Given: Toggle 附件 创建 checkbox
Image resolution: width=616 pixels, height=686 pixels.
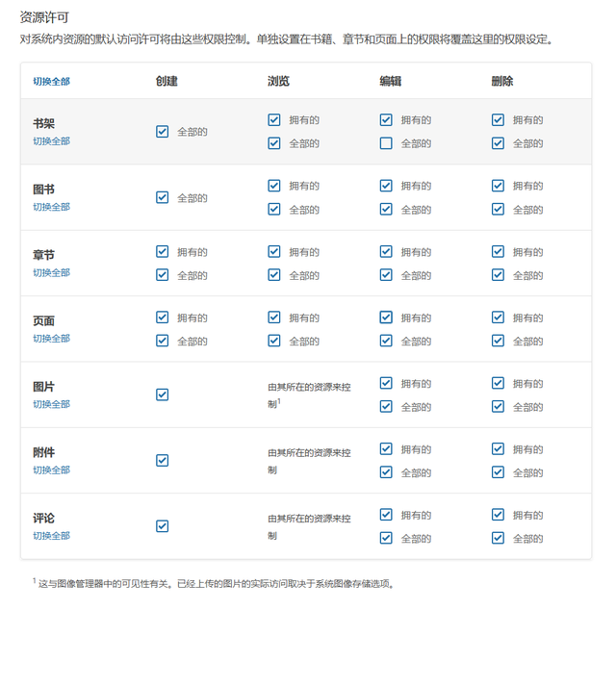Looking at the screenshot, I should (162, 460).
